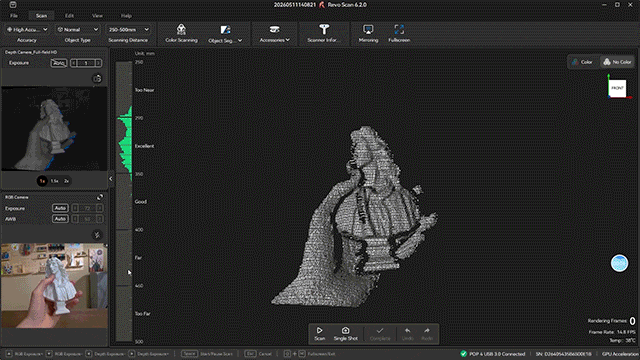The height and width of the screenshot is (360, 640).
Task: Click the 'Depth Camera_Full-field HD' header
Action: pyautogui.click(x=31, y=52)
